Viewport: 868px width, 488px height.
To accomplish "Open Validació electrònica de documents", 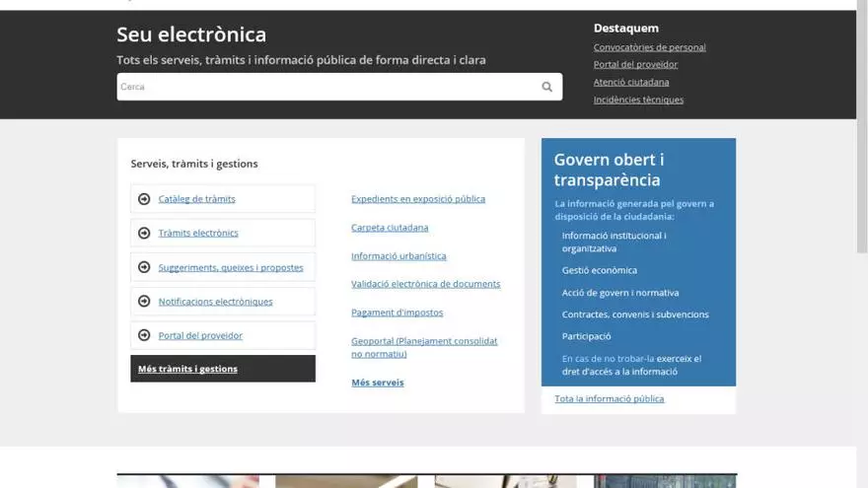I will tap(425, 284).
